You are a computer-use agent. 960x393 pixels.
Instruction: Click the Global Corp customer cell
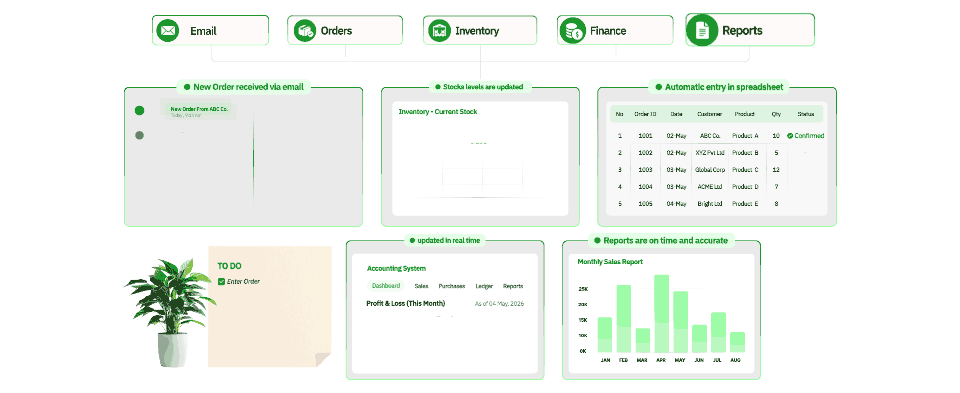[x=710, y=170]
